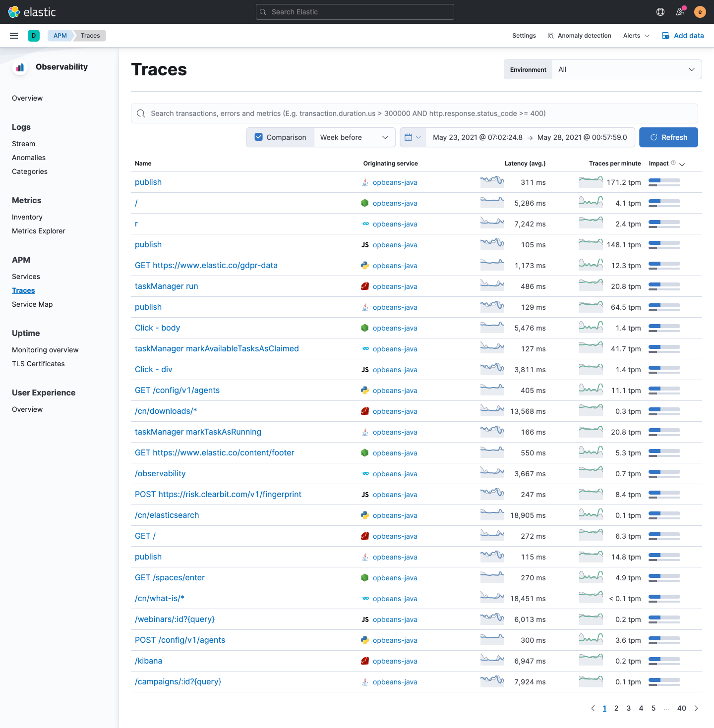Open APM Settings
The width and height of the screenshot is (714, 728).
pyautogui.click(x=524, y=35)
